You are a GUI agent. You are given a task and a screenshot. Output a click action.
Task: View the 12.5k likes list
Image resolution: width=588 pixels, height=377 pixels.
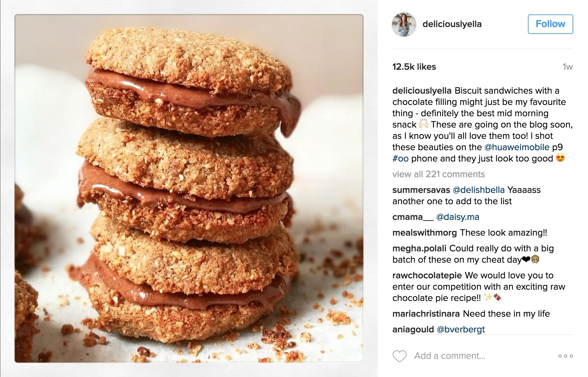click(x=414, y=67)
